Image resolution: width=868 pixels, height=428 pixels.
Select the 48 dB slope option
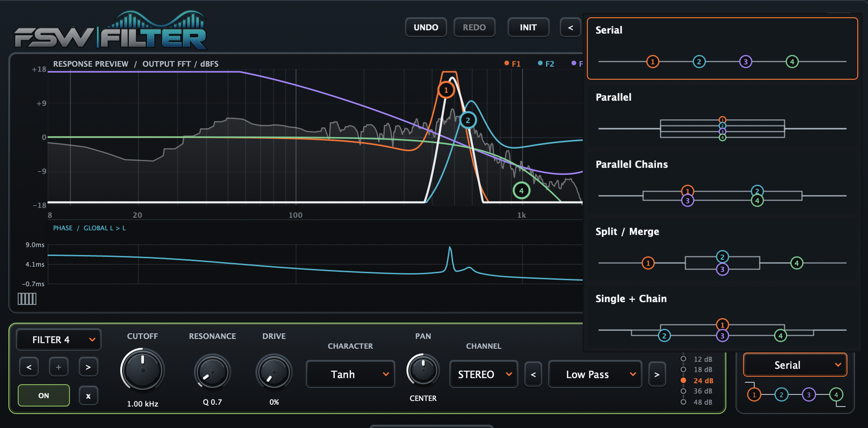tap(697, 402)
